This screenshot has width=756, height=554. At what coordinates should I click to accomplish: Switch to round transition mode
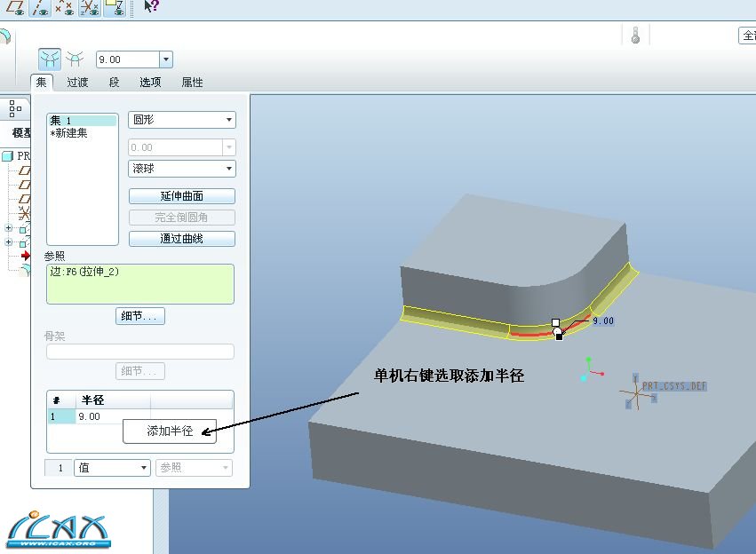click(75, 59)
